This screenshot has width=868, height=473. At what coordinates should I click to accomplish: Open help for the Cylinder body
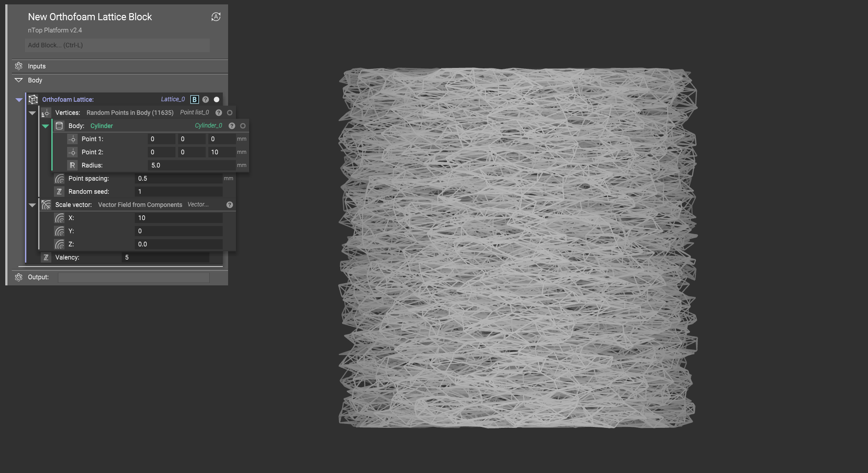point(232,126)
